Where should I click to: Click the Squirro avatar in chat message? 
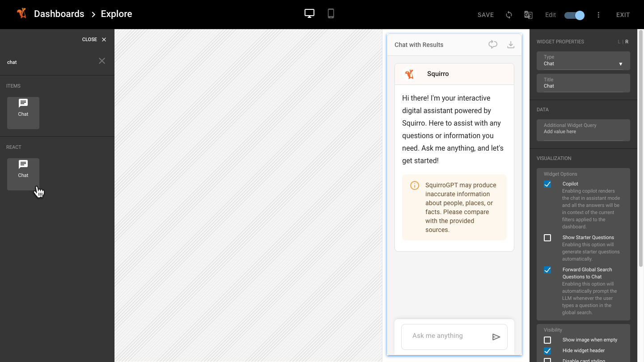point(409,74)
